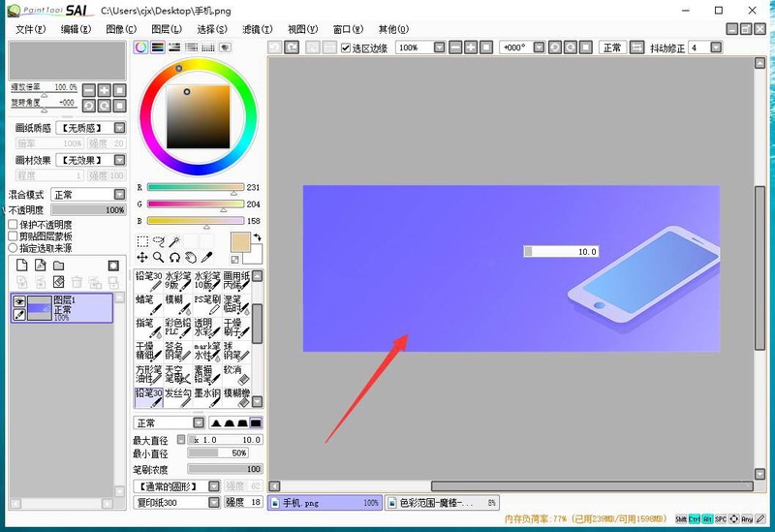Select the hand pan tool
This screenshot has width=775, height=532.
191,258
